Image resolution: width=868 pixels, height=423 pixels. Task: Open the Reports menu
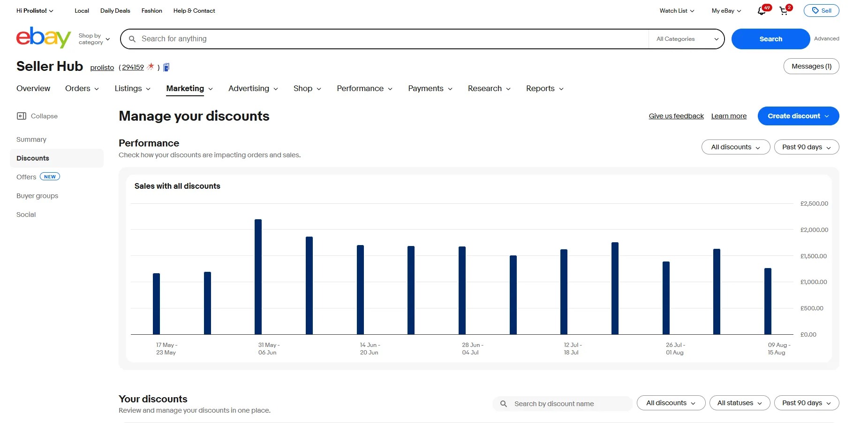tap(544, 88)
